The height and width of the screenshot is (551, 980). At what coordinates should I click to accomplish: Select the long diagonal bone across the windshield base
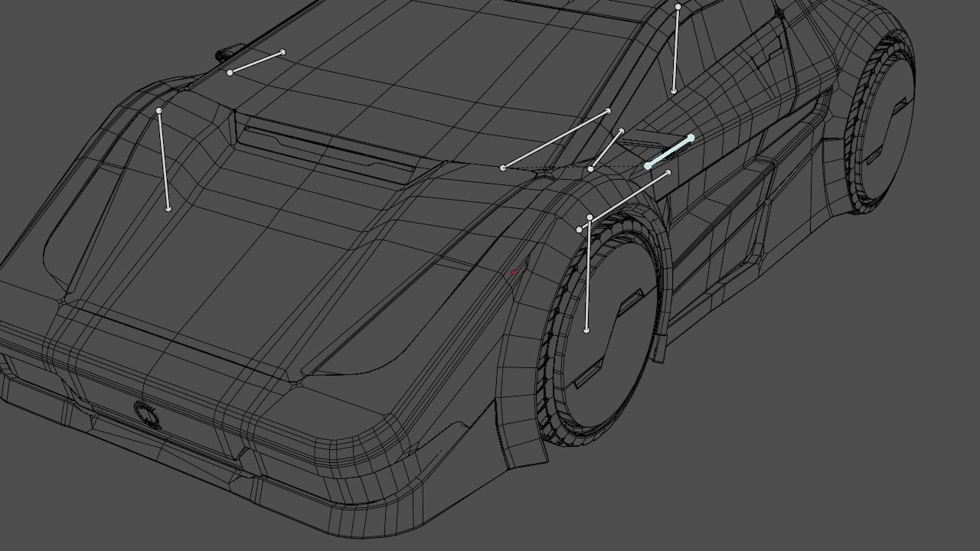(x=556, y=139)
